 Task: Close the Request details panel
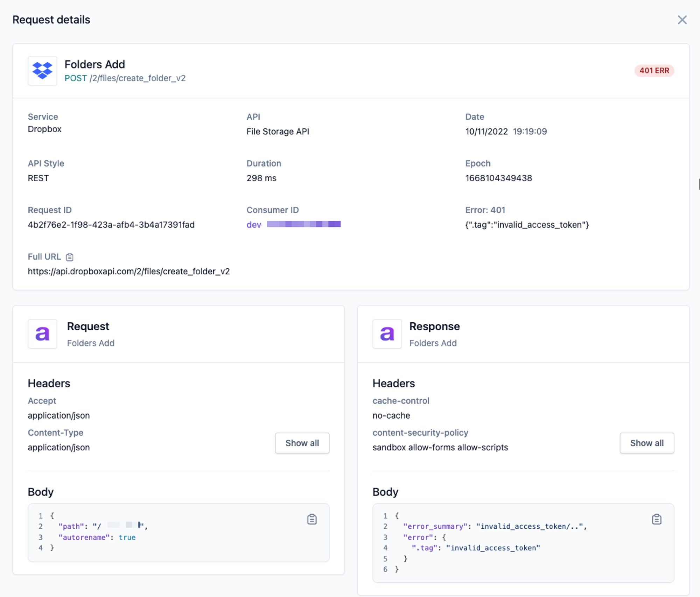(x=682, y=20)
